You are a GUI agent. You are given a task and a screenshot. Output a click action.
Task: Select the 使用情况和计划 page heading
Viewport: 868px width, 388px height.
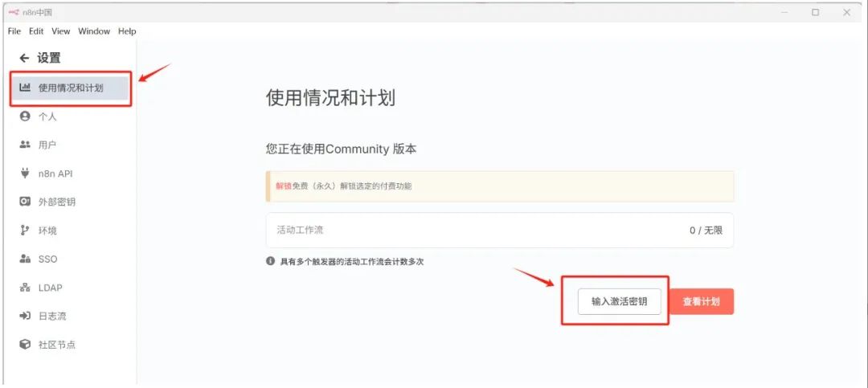tap(330, 98)
